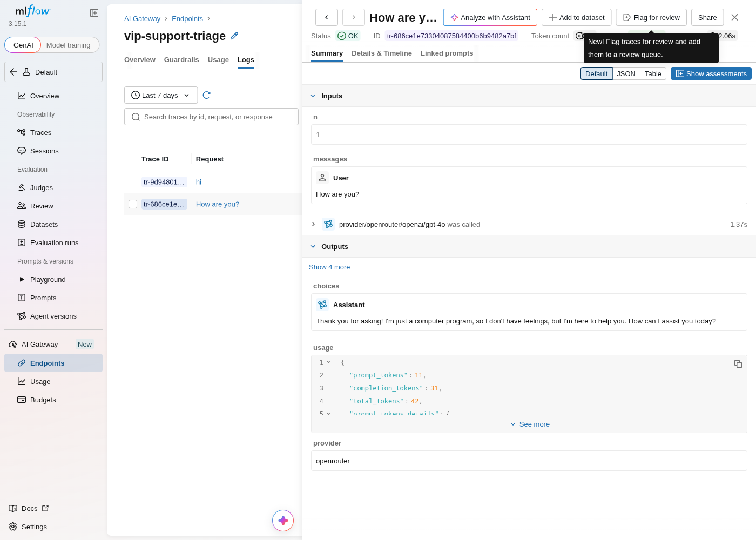Select the Table view toggle
This screenshot has height=540, width=756.
tap(653, 73)
